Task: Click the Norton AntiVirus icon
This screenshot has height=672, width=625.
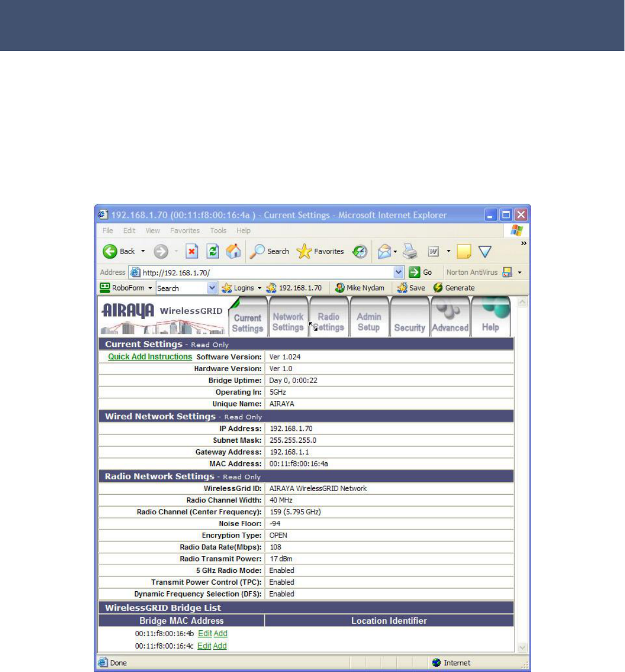Action: point(507,273)
